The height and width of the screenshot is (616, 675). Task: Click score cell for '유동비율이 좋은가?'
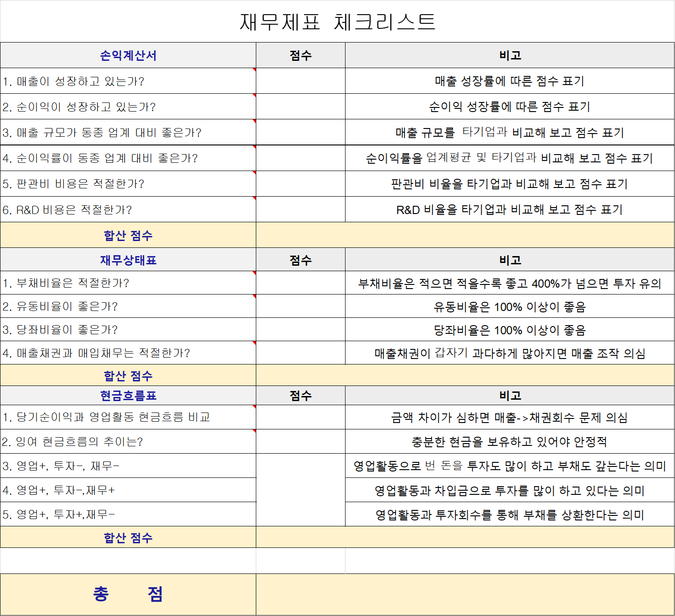pos(301,306)
